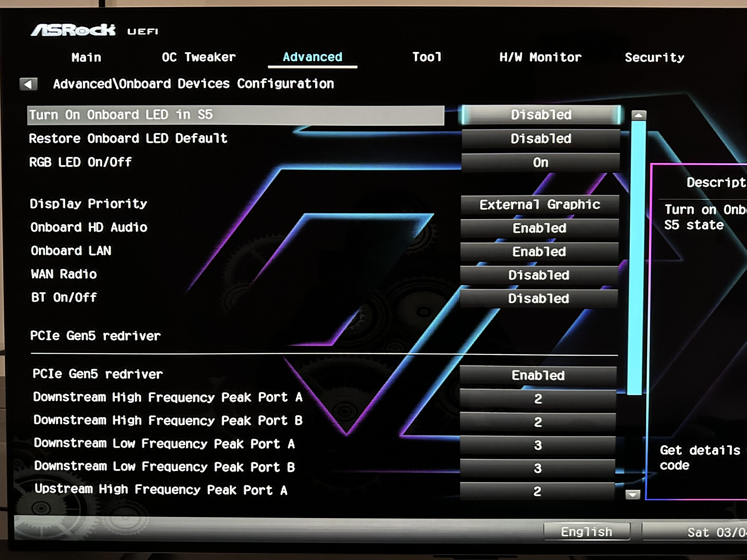Viewport: 747px width, 560px height.
Task: Open Upstream High Frequency Peak Port A value
Action: tap(537, 491)
